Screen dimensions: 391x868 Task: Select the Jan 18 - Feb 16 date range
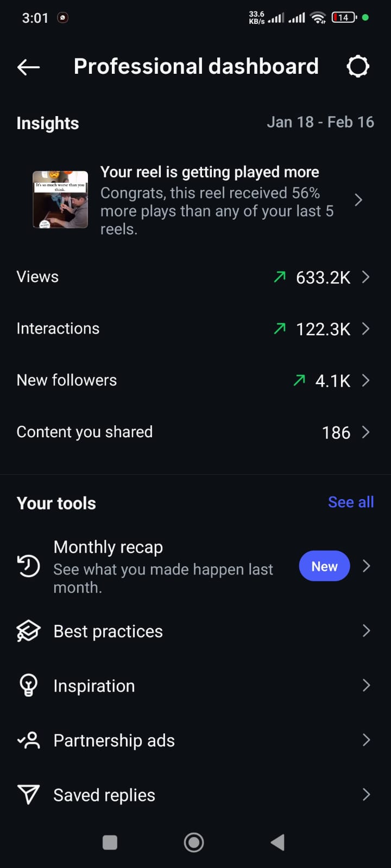click(320, 123)
